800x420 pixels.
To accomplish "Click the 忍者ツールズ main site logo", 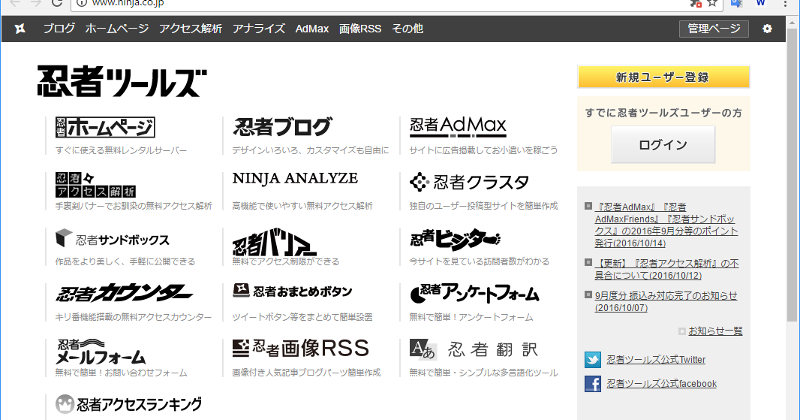I will point(122,81).
